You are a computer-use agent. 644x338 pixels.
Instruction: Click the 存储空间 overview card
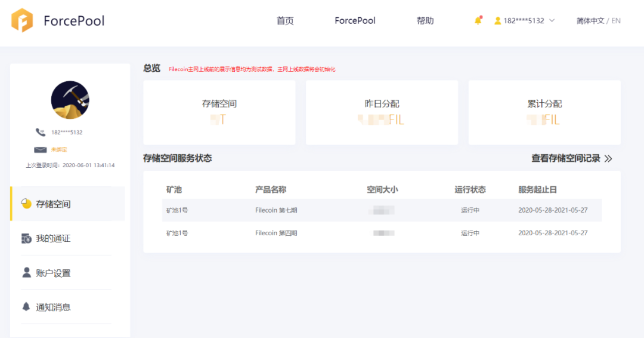219,113
